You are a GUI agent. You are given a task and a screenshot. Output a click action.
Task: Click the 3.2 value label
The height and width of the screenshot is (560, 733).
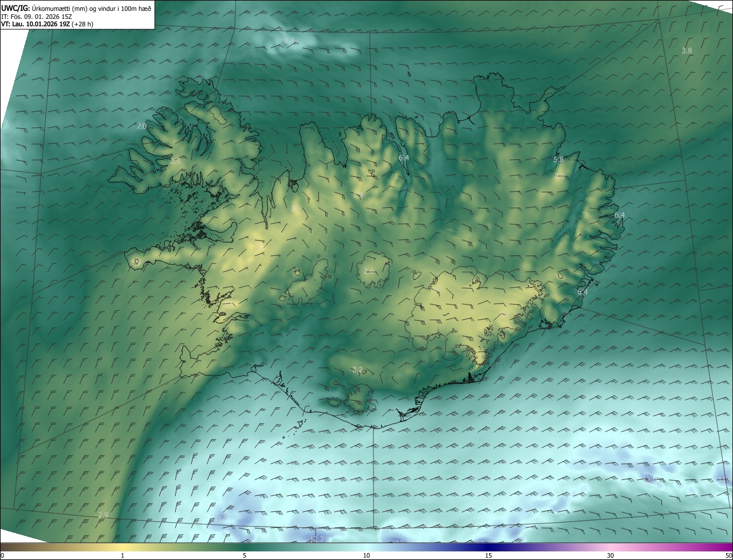pos(357,369)
